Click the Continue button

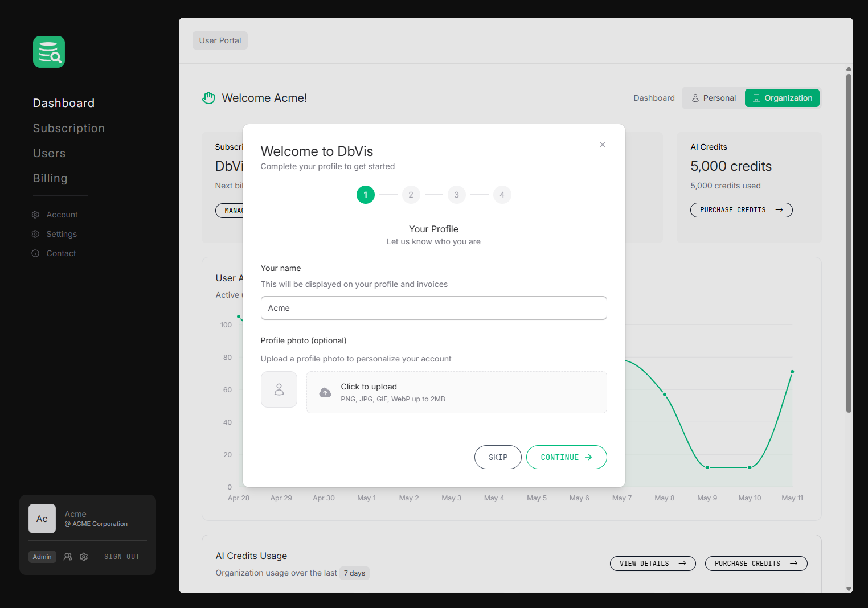(567, 457)
